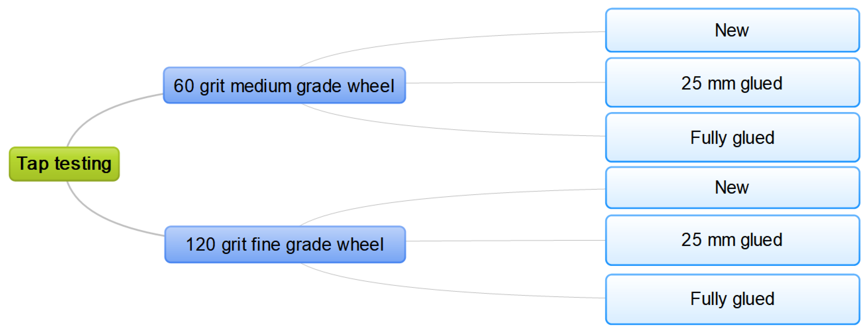Image resolution: width=868 pixels, height=333 pixels.
Task: Click 25 mm glued under the 60 grit wheel
Action: [x=732, y=83]
